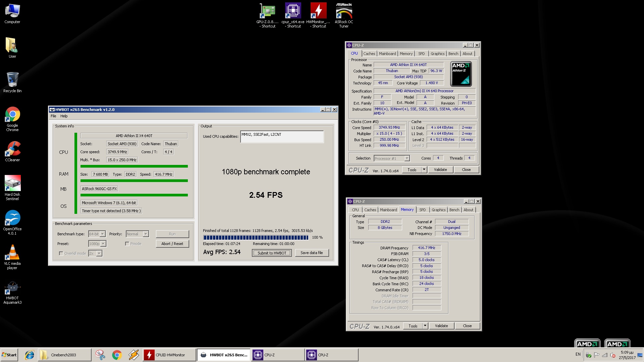The width and height of the screenshot is (644, 362).
Task: Switch to HWBOT x265 taskbar item
Action: (x=224, y=355)
